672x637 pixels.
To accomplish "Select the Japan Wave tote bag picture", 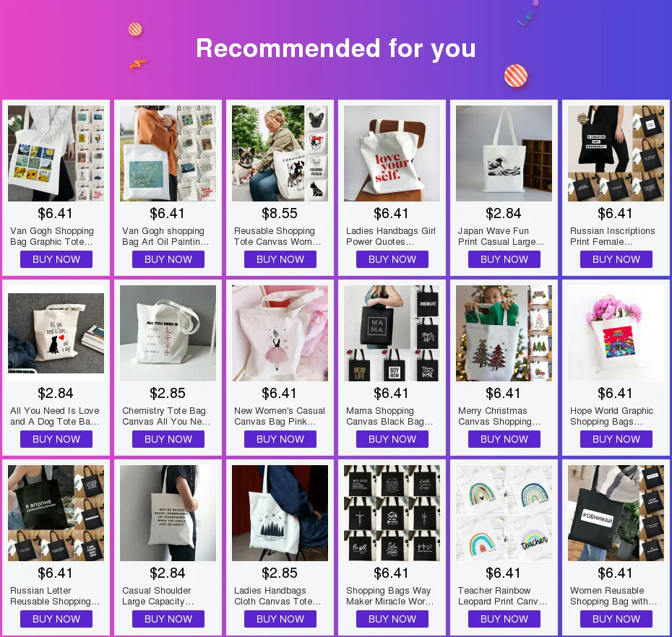I will tap(504, 153).
